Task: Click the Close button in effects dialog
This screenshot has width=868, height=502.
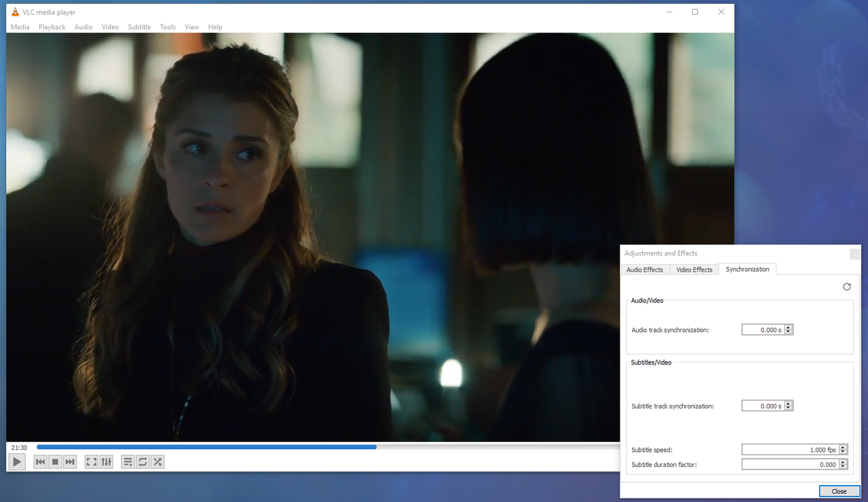Action: click(839, 491)
